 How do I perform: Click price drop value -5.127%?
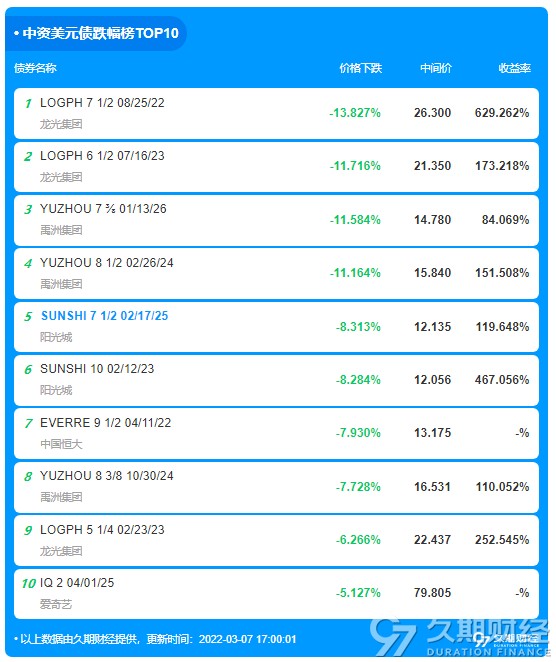coord(358,593)
